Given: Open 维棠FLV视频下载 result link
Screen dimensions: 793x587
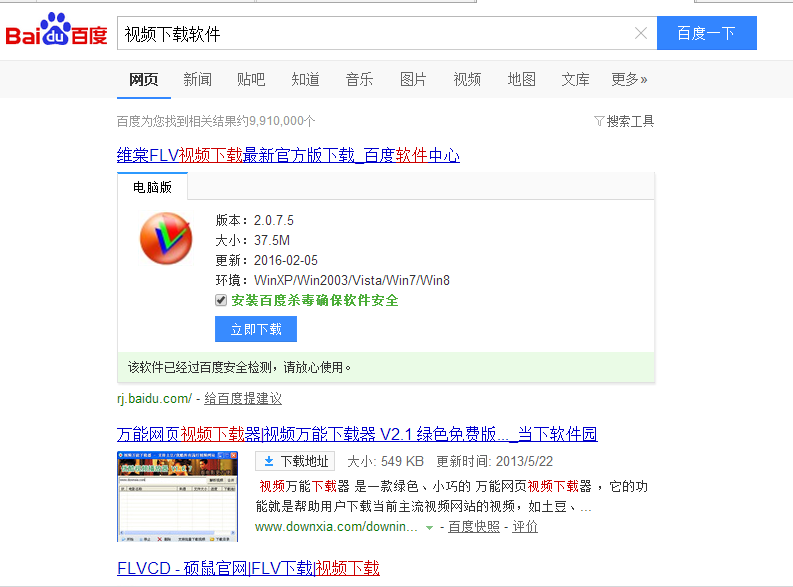Looking at the screenshot, I should (288, 155).
